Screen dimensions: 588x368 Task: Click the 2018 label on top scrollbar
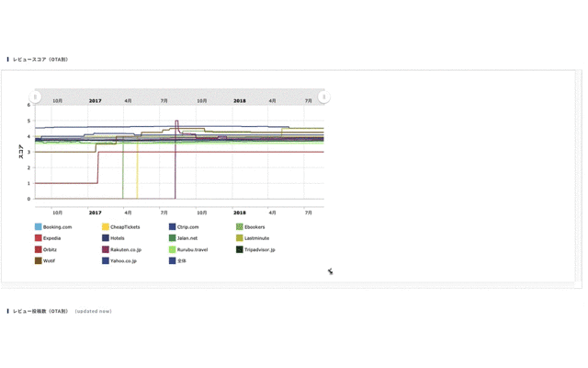(239, 100)
